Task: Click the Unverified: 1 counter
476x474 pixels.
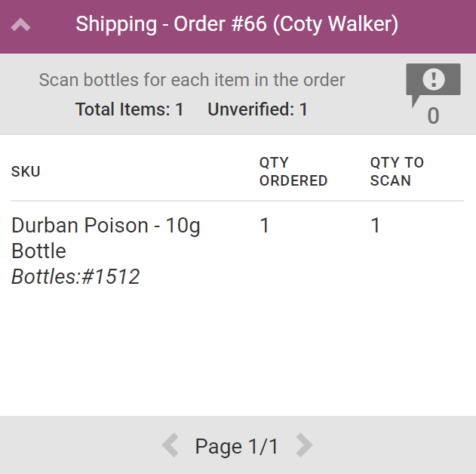Action: [x=257, y=109]
